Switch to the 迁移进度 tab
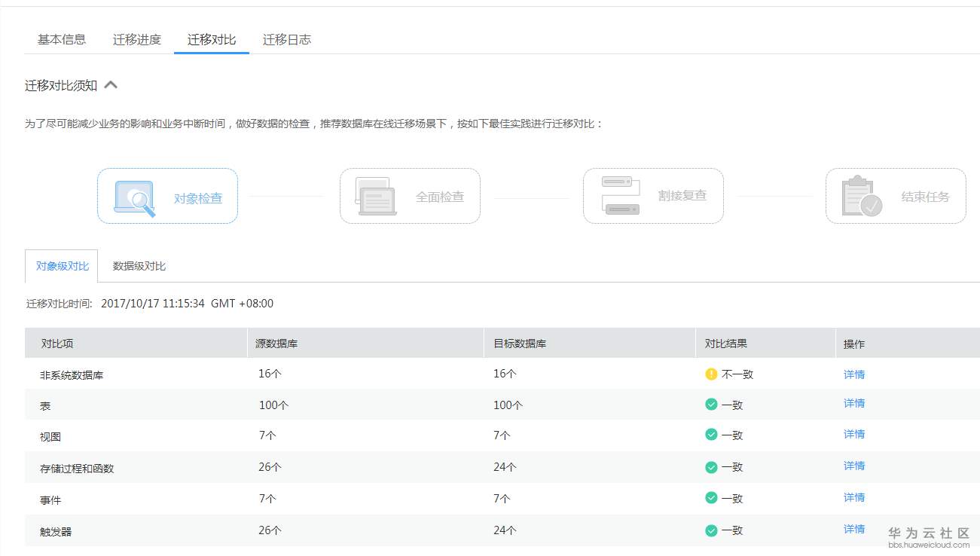980x556 pixels. (137, 40)
